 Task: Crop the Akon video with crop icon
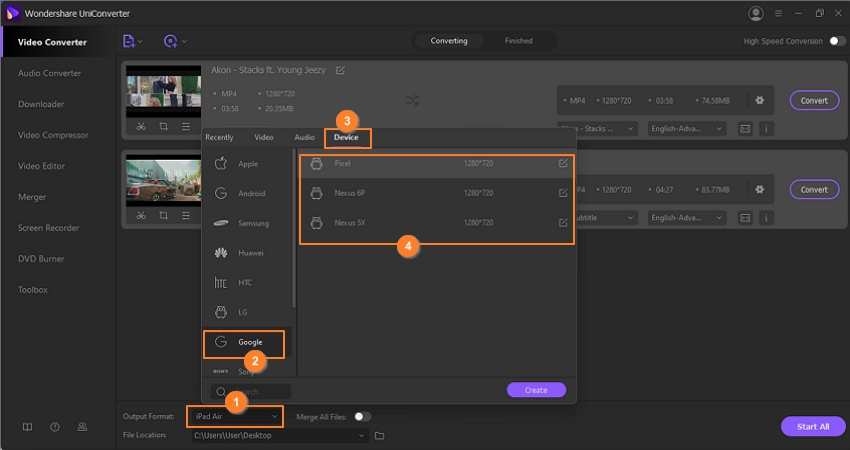click(163, 126)
